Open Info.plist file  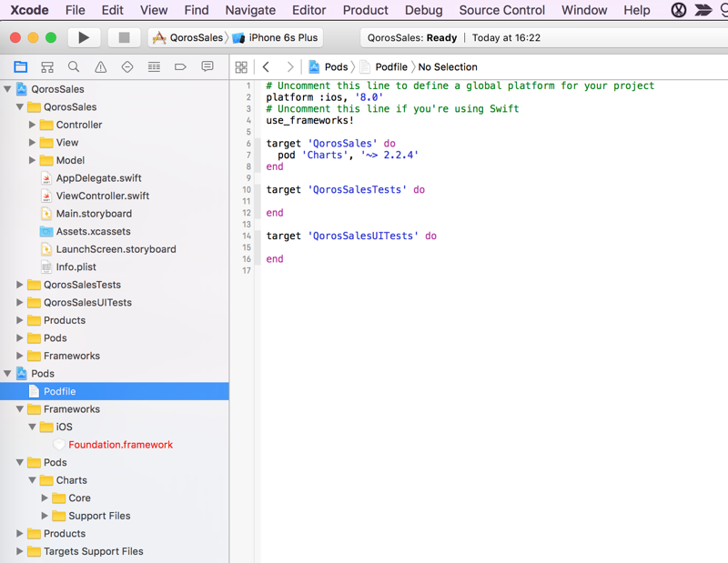click(x=76, y=266)
